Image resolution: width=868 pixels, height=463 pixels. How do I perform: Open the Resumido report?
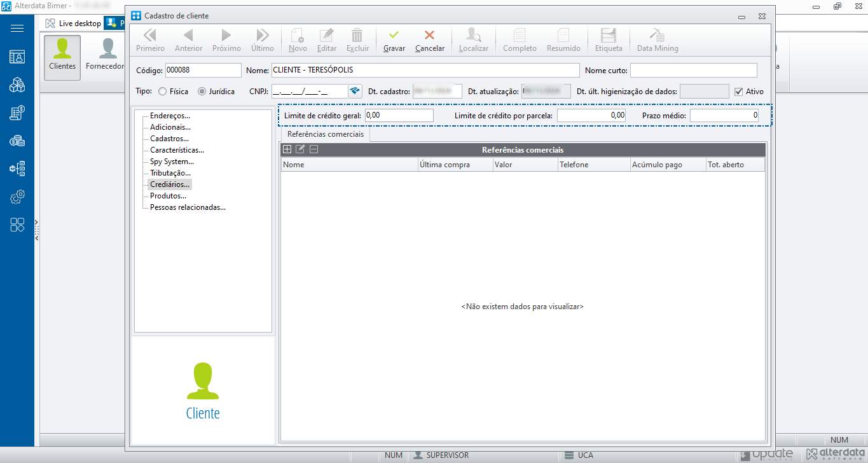563,40
